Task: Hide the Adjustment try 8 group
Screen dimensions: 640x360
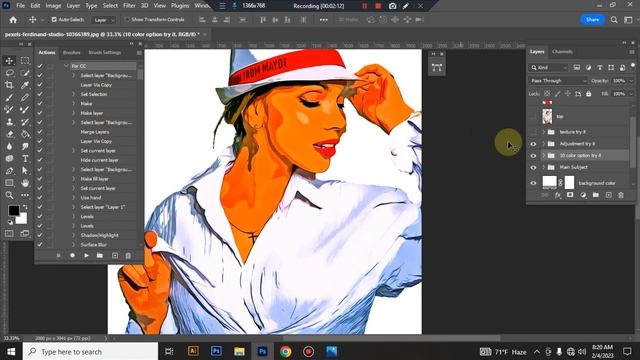Action: pyautogui.click(x=533, y=144)
